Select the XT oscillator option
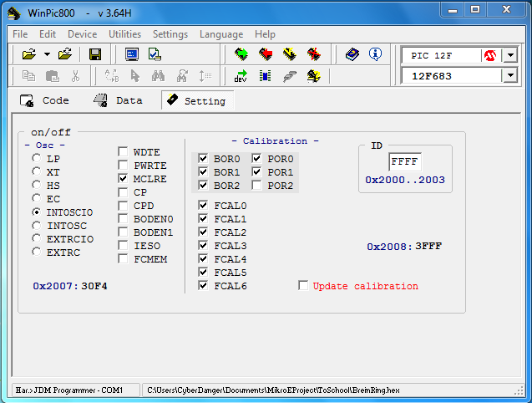This screenshot has width=532, height=403. pyautogui.click(x=36, y=171)
